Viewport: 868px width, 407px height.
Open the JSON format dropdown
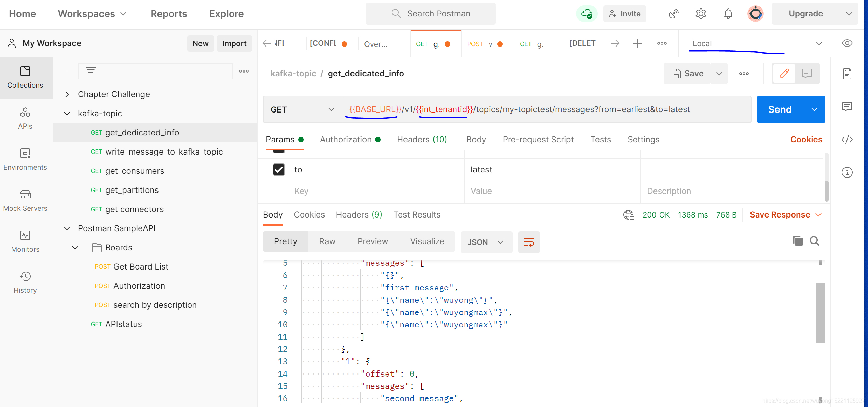coord(486,242)
